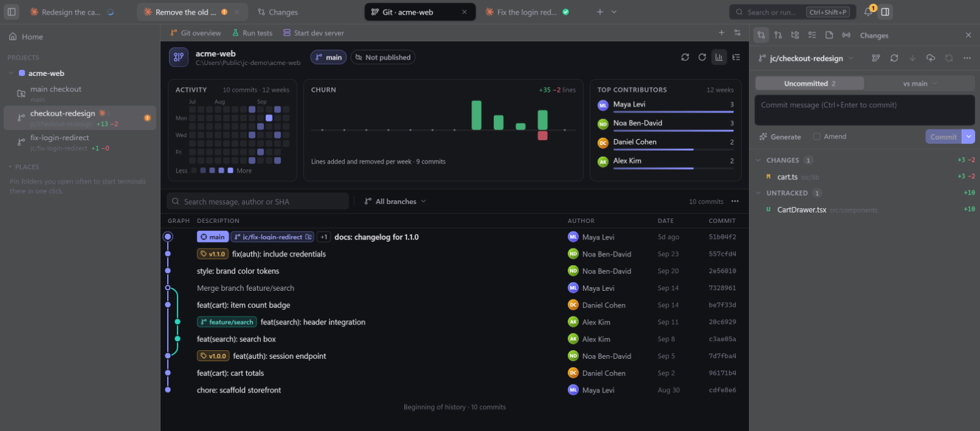Switch to Fix the login red... tab

[527, 12]
